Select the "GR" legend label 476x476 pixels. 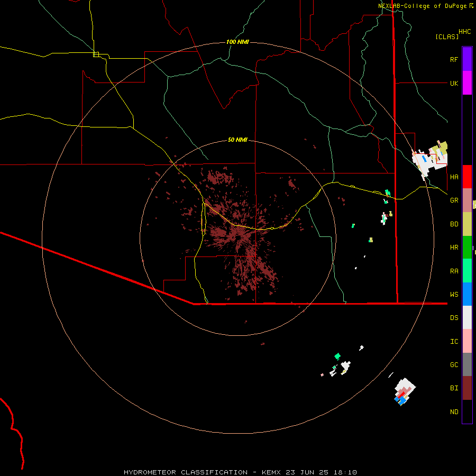pyautogui.click(x=454, y=200)
